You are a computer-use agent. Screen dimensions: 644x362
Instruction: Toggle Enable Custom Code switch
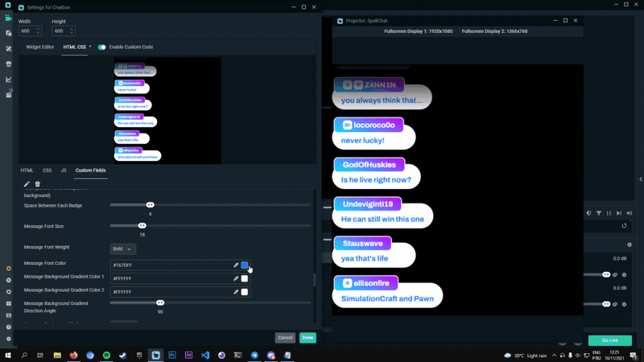click(102, 47)
